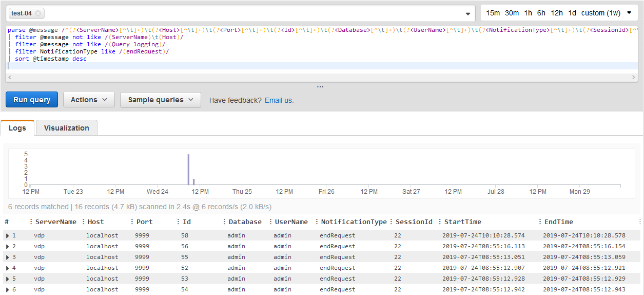This screenshot has width=644, height=295.
Task: Expand log record row 1
Action: click(8, 235)
